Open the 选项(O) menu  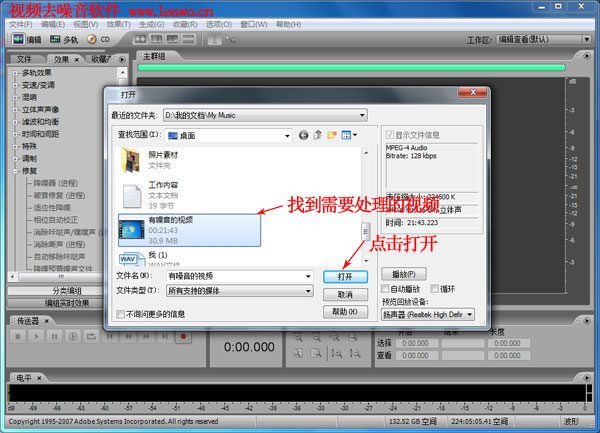point(218,24)
